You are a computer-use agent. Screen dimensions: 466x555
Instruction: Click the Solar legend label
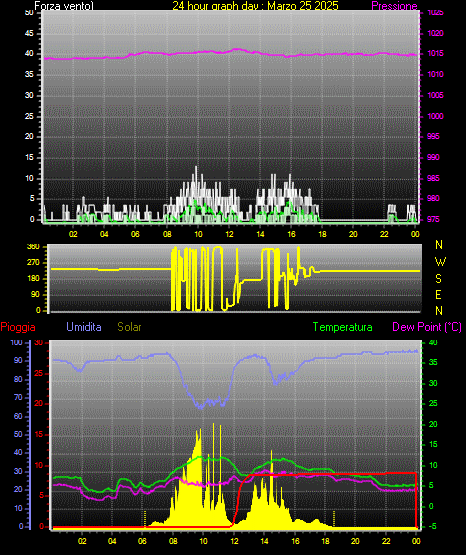(129, 327)
